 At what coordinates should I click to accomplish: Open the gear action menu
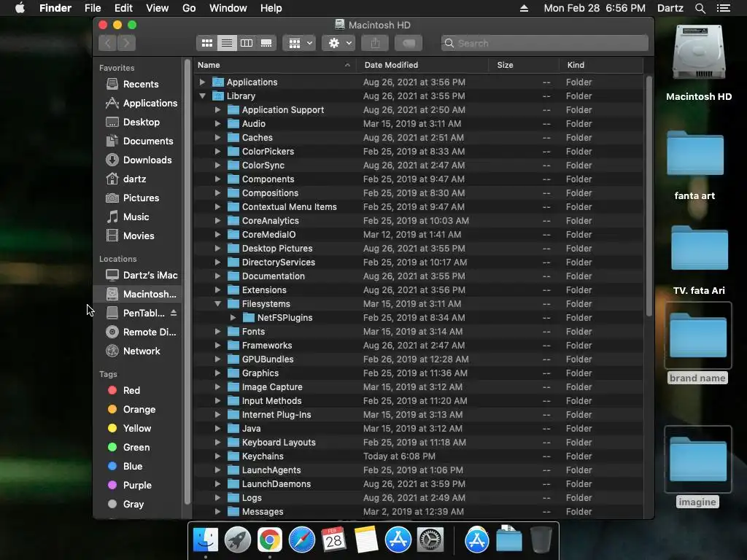pyautogui.click(x=338, y=43)
